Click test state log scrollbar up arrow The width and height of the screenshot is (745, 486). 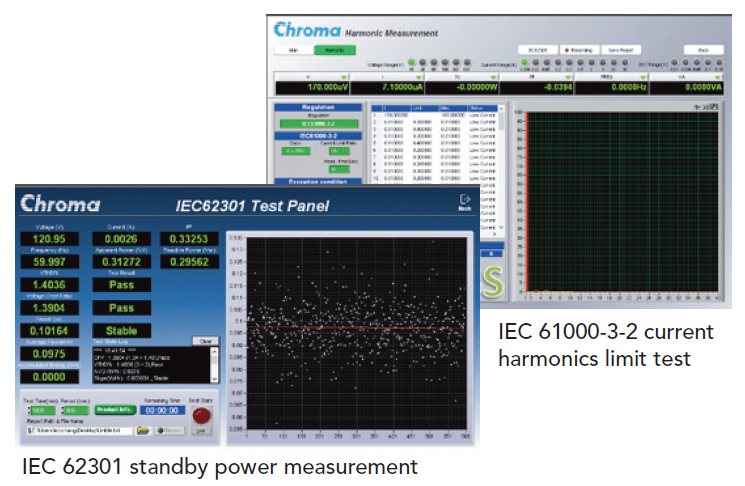click(x=214, y=351)
